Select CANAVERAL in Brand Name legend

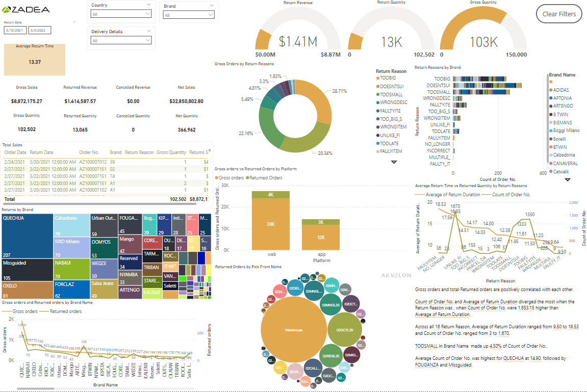564,164
